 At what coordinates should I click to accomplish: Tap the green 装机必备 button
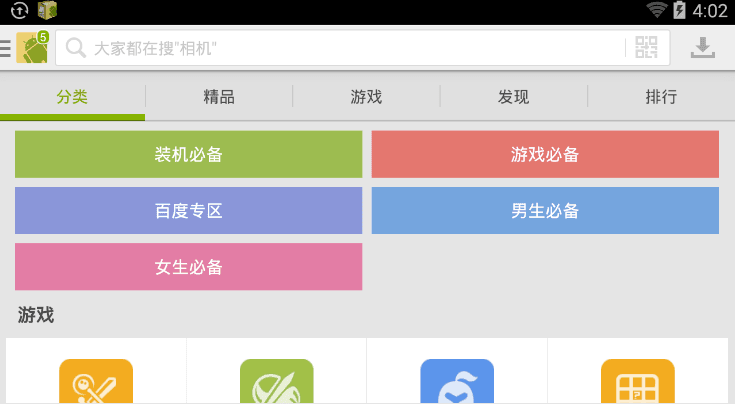[188, 155]
